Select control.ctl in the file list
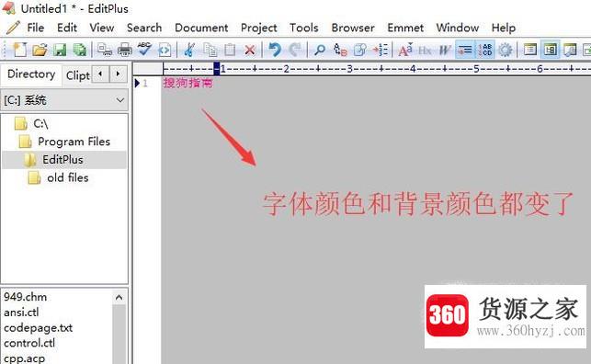 coord(29,343)
